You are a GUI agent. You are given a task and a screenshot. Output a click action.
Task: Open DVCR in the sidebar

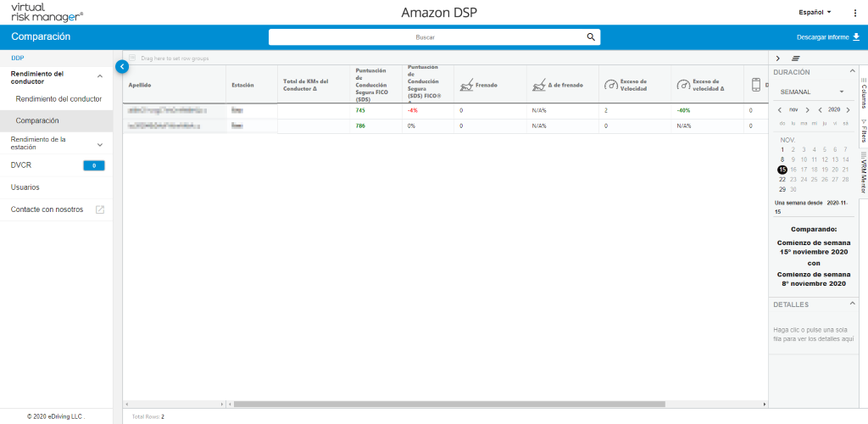point(21,165)
